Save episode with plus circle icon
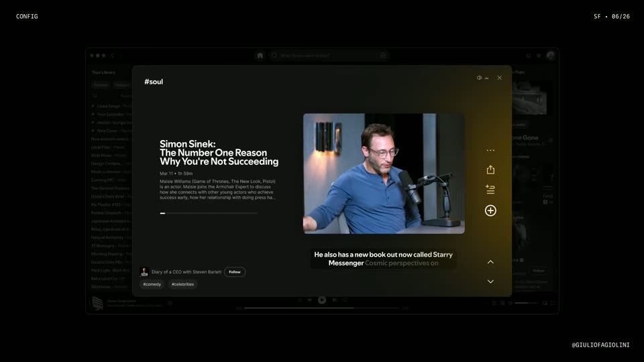 click(x=490, y=210)
